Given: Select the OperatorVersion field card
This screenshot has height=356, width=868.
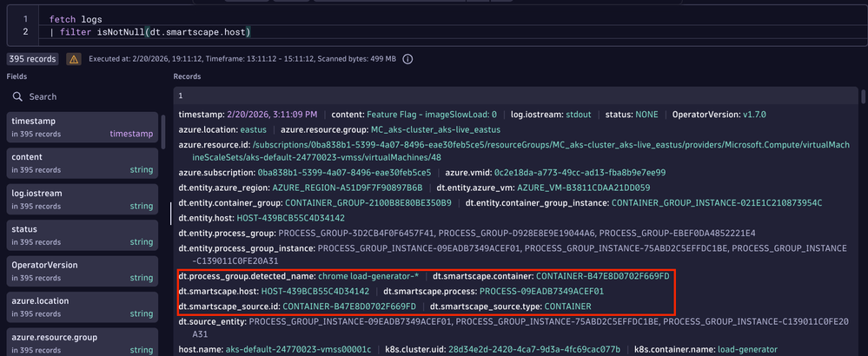Looking at the screenshot, I should click(x=83, y=272).
